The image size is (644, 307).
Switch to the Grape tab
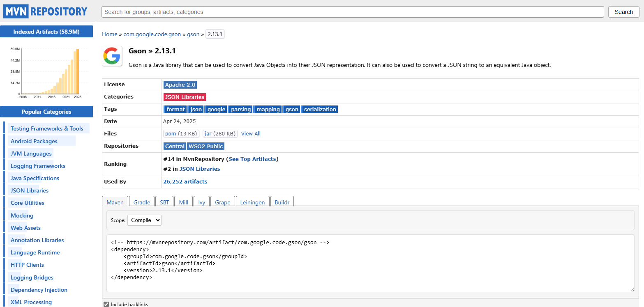point(223,202)
